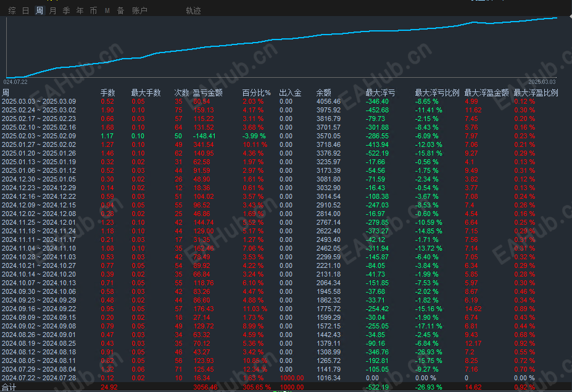This screenshot has width=572, height=392.
Task: Click the 12.34 % percentage cell
Action: [x=255, y=369]
